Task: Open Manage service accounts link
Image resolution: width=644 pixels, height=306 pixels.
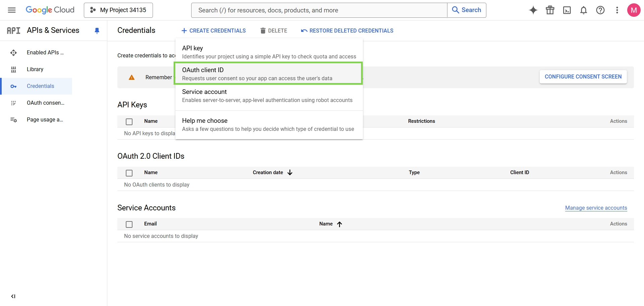Action: (x=596, y=208)
